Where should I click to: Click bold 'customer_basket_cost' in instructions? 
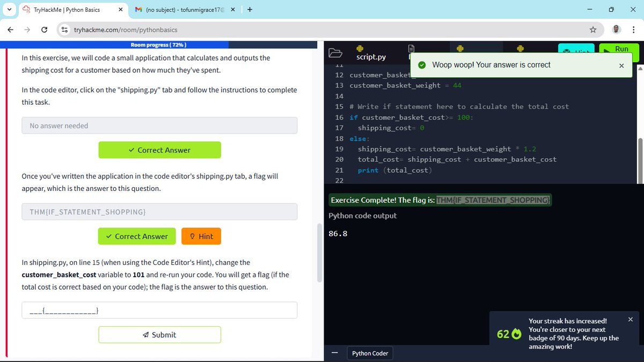59,275
